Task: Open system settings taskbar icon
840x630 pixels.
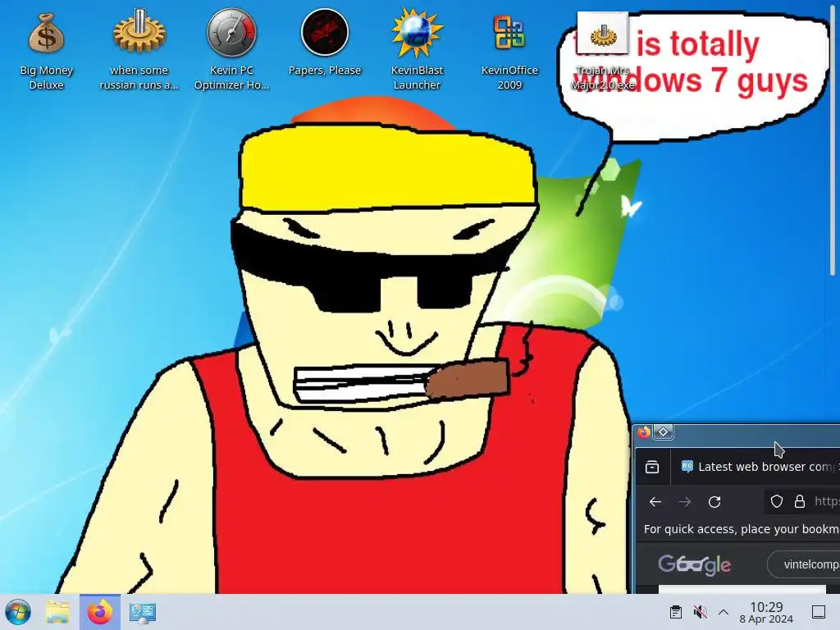Action: (x=143, y=612)
